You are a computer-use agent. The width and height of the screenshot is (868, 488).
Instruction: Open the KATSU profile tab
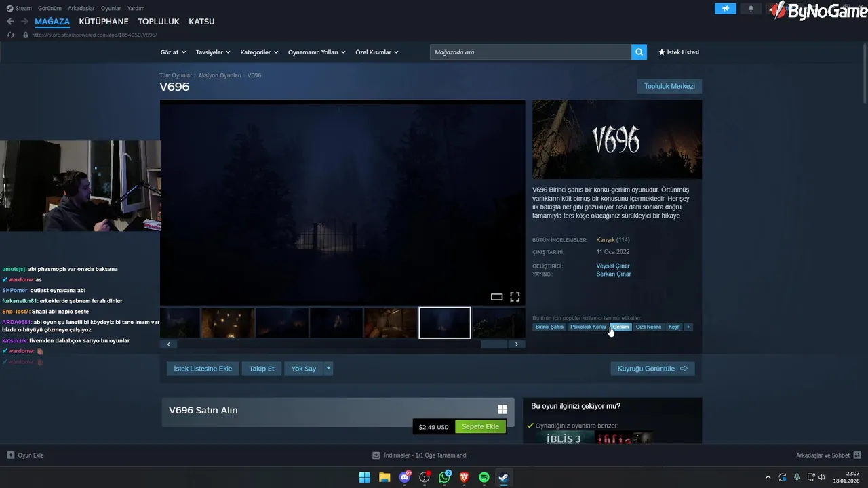(201, 22)
